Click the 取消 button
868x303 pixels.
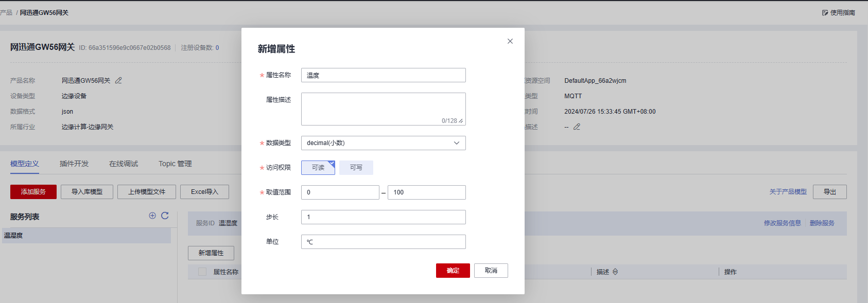(491, 271)
